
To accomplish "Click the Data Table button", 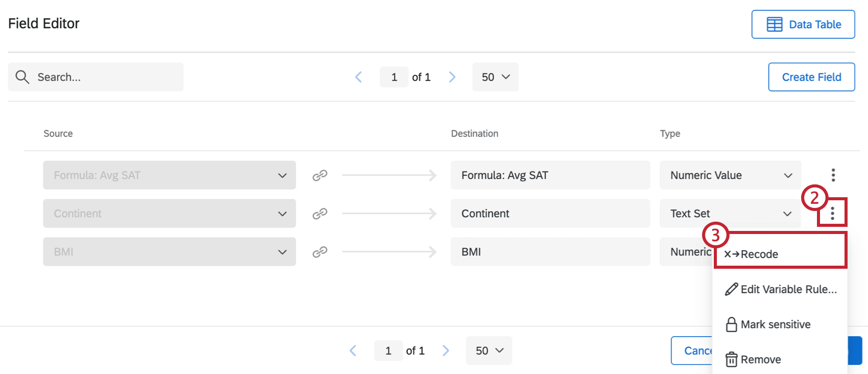I will 803,25.
